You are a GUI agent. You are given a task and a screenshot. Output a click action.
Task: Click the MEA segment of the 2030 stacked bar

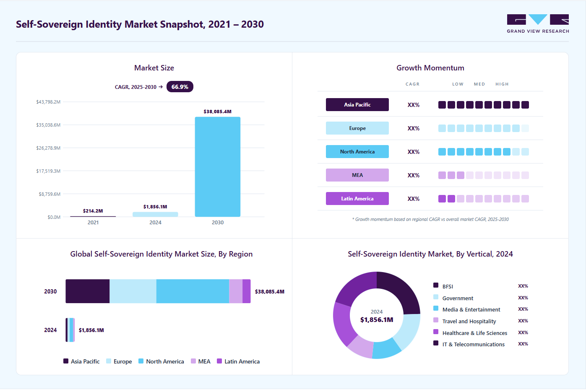[x=236, y=291]
